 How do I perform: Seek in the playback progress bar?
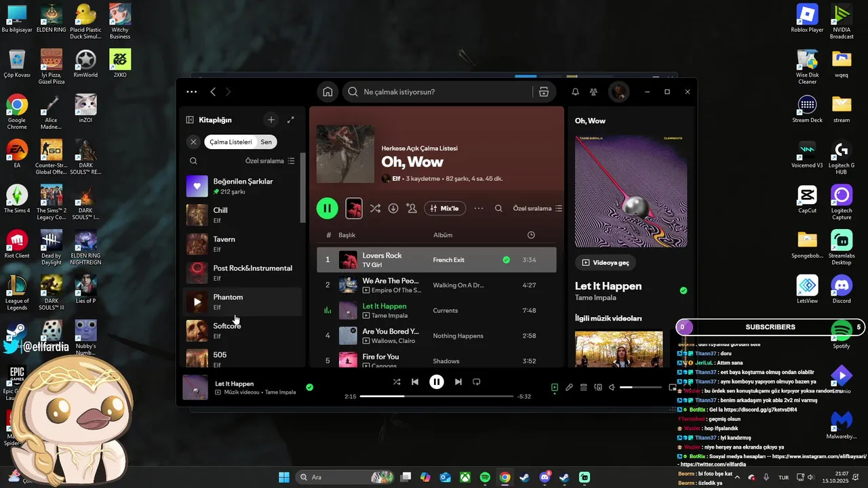[437, 396]
